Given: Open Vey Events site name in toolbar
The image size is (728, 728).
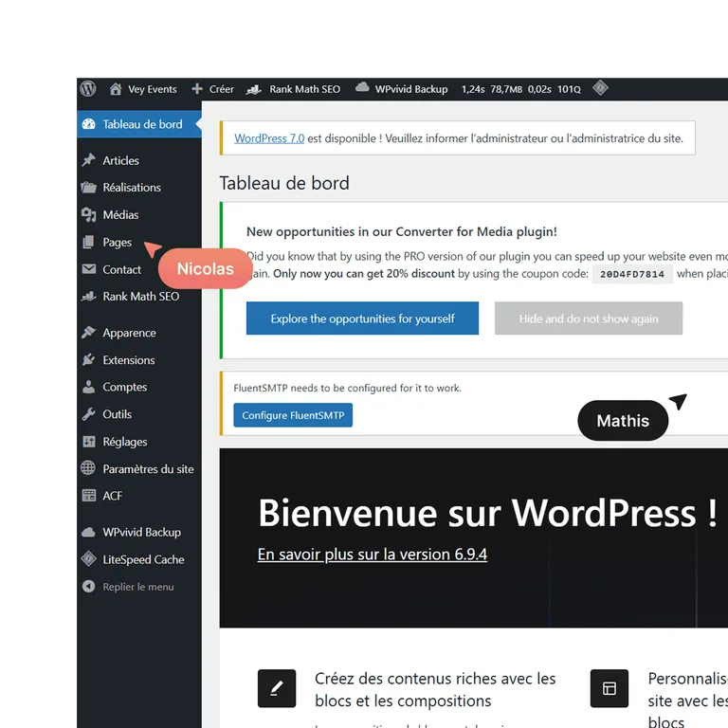Looking at the screenshot, I should coord(153,89).
